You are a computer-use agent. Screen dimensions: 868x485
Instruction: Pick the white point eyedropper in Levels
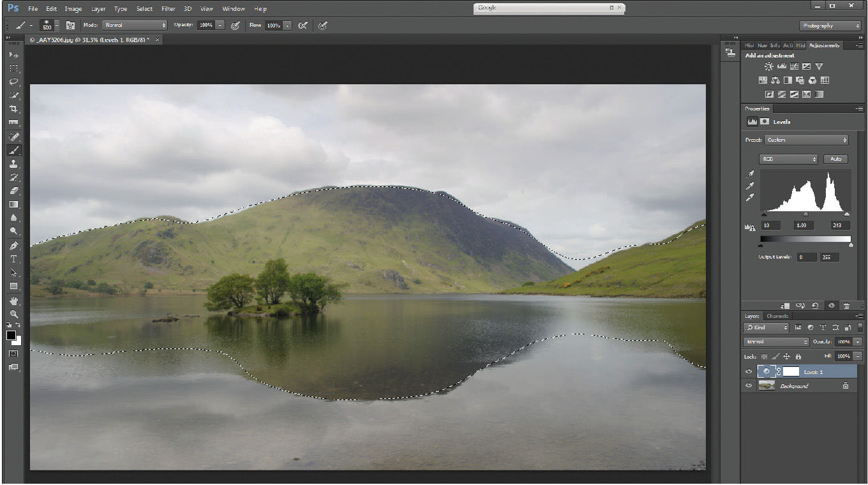click(750, 198)
